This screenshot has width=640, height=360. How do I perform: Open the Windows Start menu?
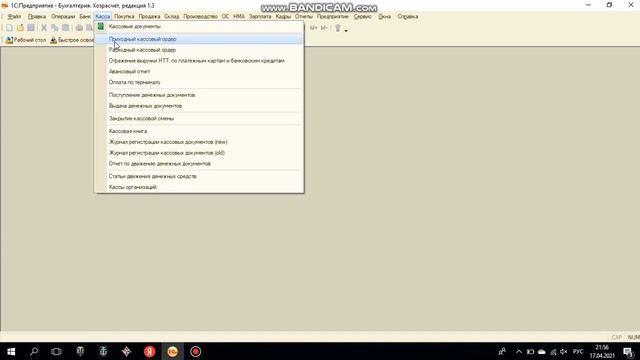point(11,351)
